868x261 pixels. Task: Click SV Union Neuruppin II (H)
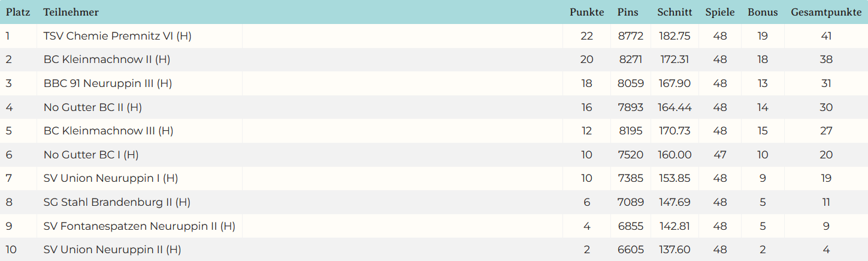(x=112, y=250)
